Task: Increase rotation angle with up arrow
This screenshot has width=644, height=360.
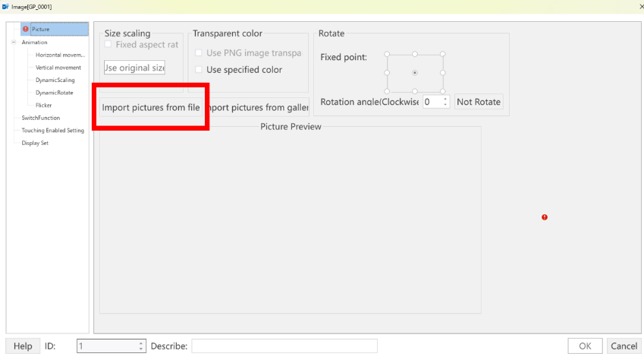Action: (x=445, y=99)
